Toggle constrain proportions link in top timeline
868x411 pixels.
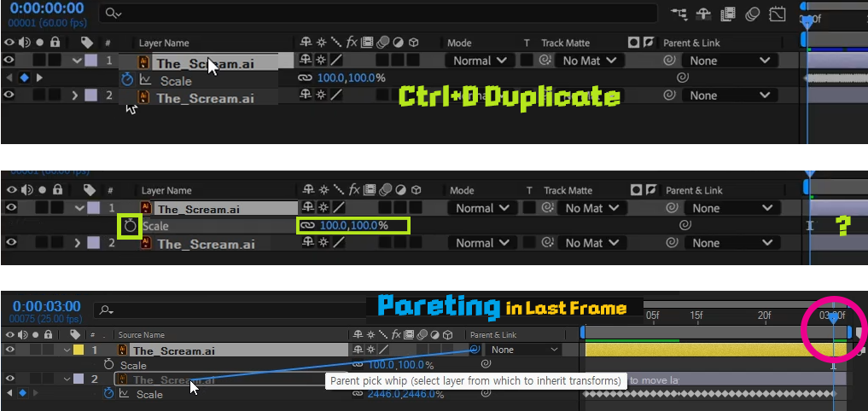point(306,78)
